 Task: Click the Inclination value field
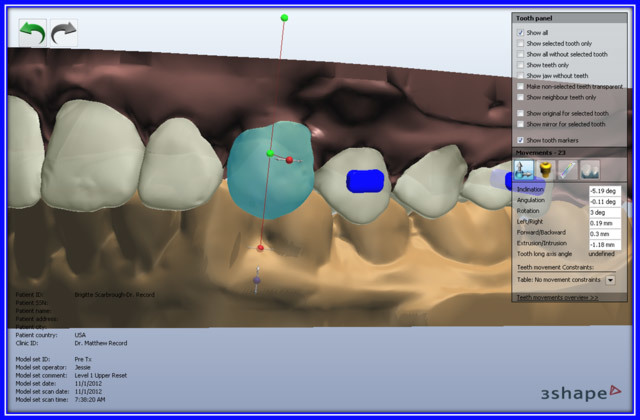[x=603, y=190]
